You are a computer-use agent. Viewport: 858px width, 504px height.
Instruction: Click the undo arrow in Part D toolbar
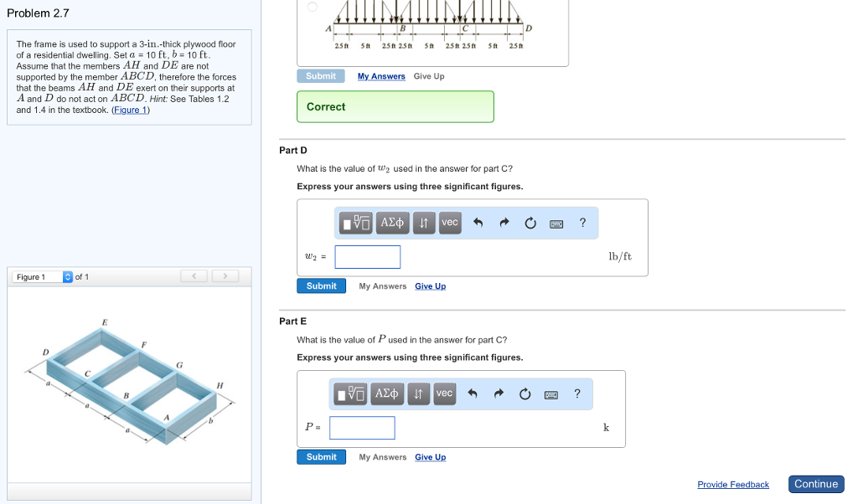tap(478, 223)
